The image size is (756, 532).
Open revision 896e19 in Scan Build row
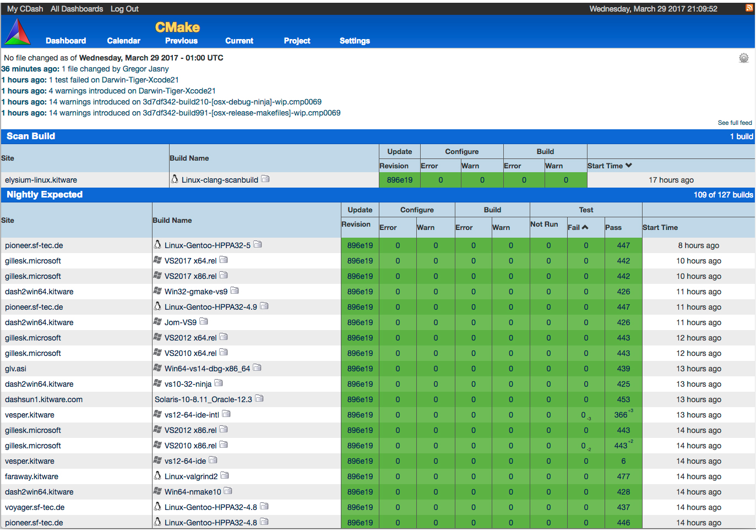tap(400, 180)
